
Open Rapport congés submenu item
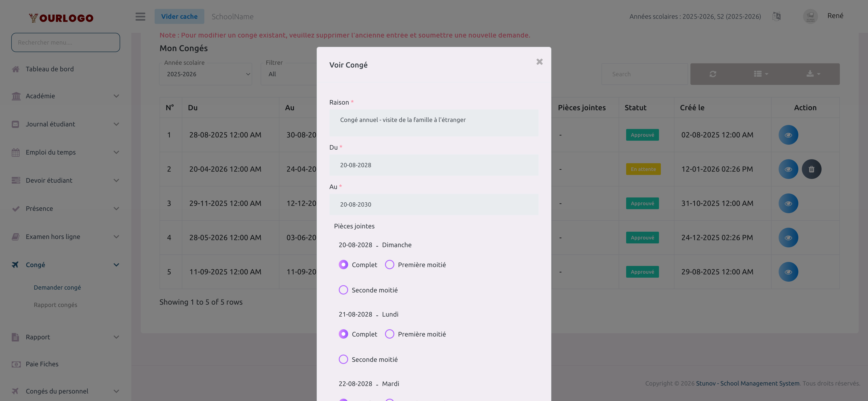pos(55,305)
